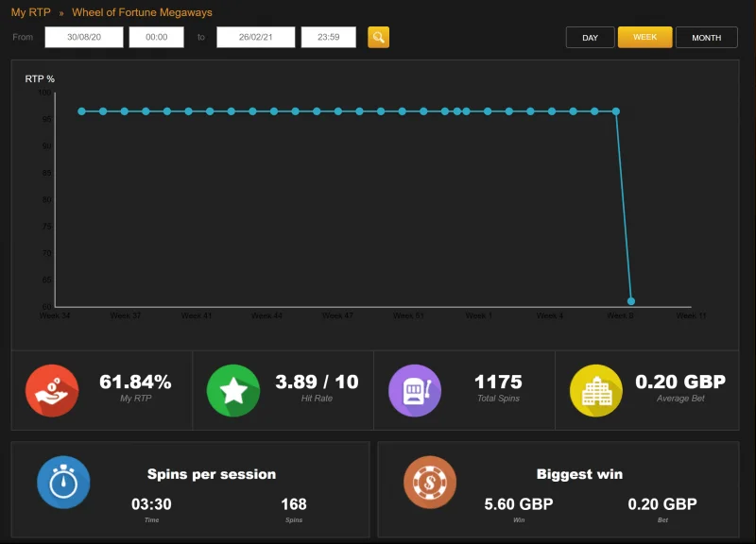Click the From time field 00:00
This screenshot has width=756, height=544.
[157, 37]
